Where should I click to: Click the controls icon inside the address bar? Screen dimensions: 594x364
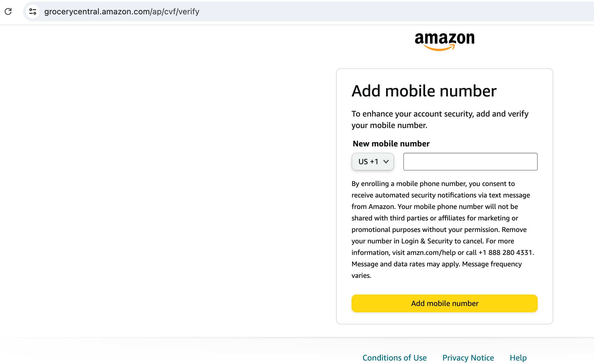coord(33,11)
